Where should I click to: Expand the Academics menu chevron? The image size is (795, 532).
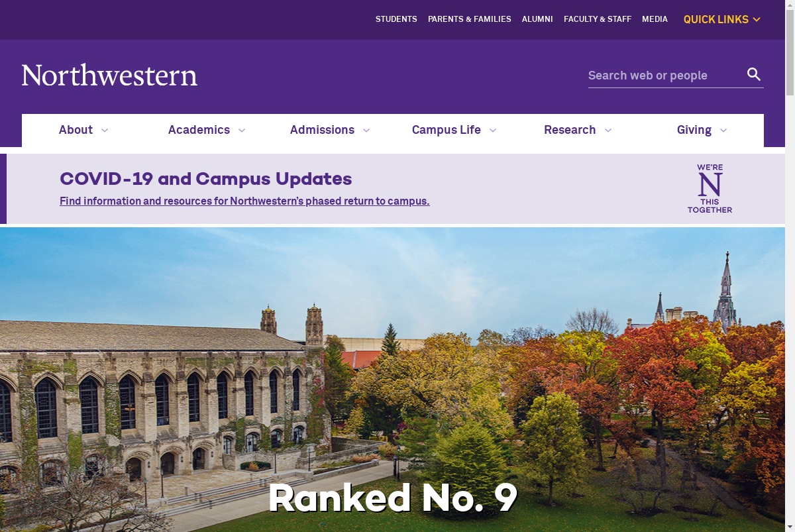click(242, 131)
